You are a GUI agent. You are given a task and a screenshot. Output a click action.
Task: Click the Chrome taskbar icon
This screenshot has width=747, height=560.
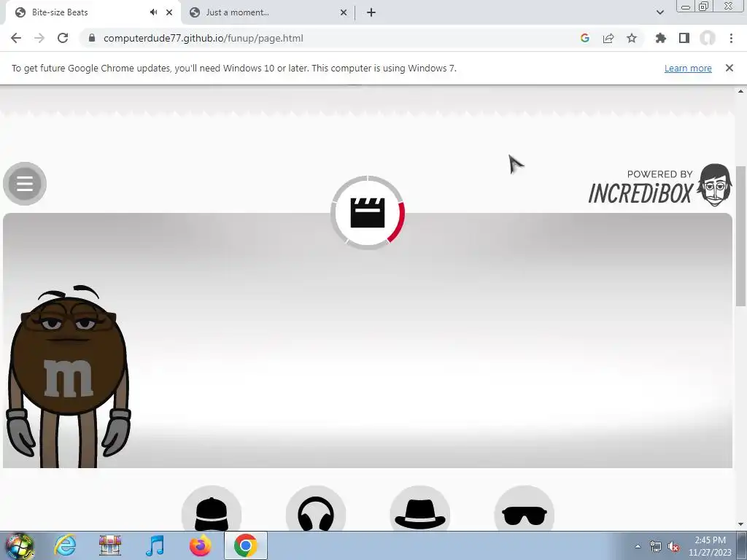245,545
